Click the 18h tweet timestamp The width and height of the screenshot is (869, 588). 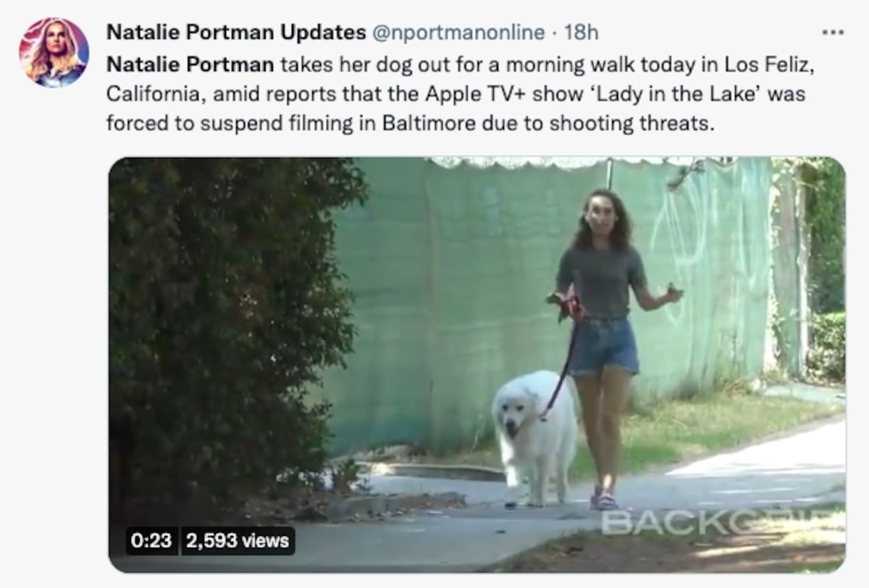point(582,33)
